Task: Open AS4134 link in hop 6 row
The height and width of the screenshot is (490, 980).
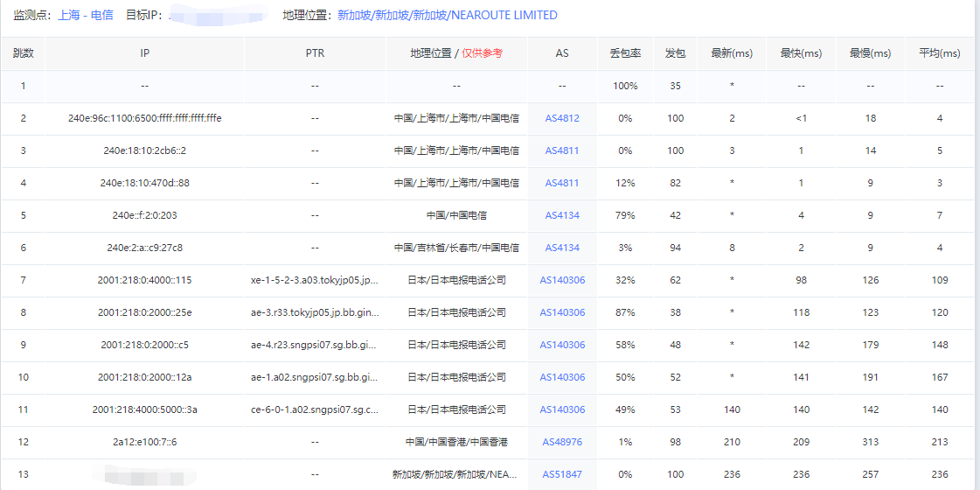Action: (562, 248)
